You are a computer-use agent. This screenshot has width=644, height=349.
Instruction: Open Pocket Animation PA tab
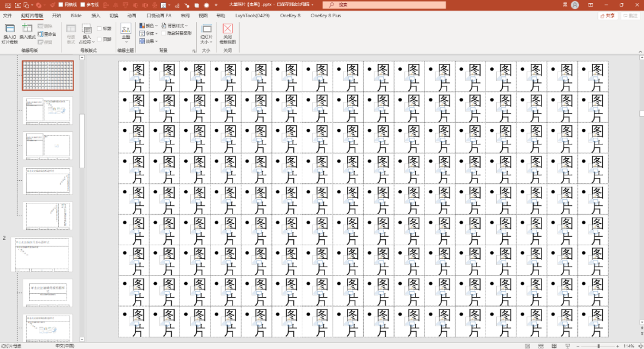(x=159, y=16)
